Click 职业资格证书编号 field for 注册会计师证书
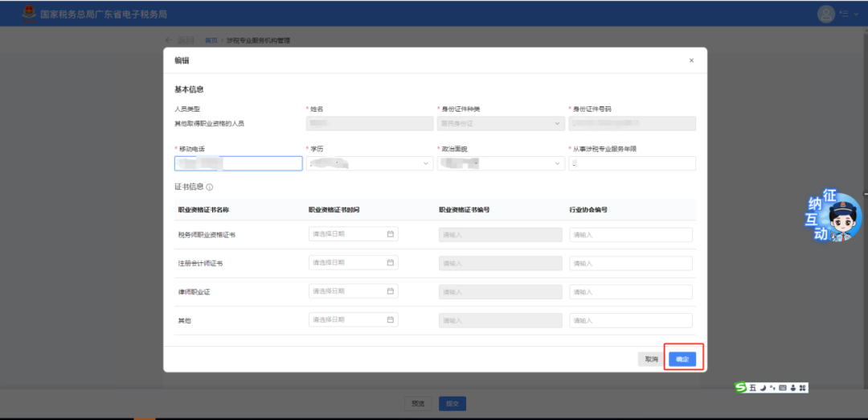Image resolution: width=868 pixels, height=420 pixels. [501, 263]
